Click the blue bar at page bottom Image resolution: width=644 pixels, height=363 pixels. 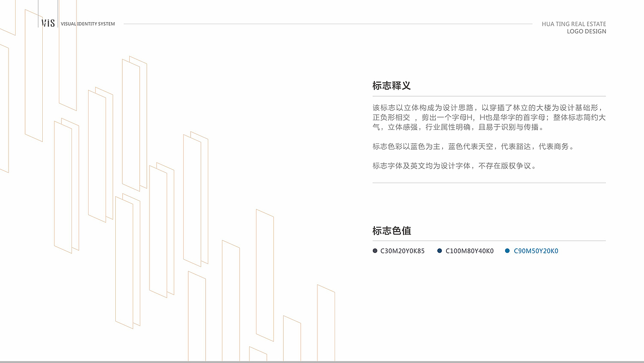point(322,361)
